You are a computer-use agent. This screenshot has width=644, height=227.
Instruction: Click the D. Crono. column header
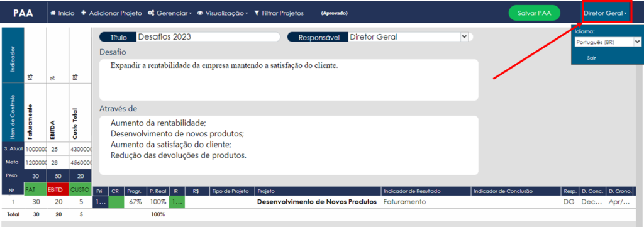coord(619,191)
